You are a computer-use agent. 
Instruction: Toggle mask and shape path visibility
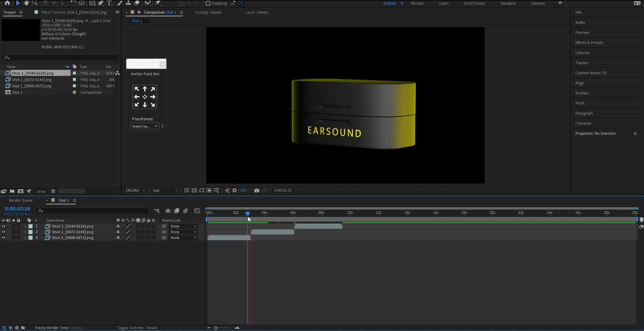click(x=201, y=190)
